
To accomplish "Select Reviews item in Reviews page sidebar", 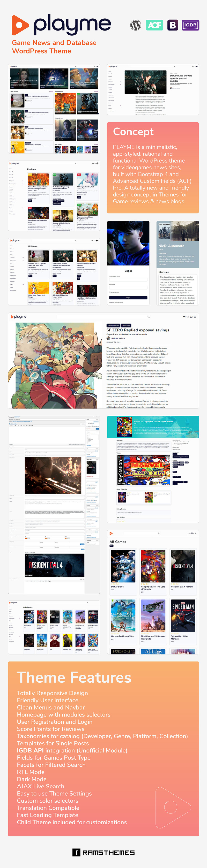I will tap(11, 187).
